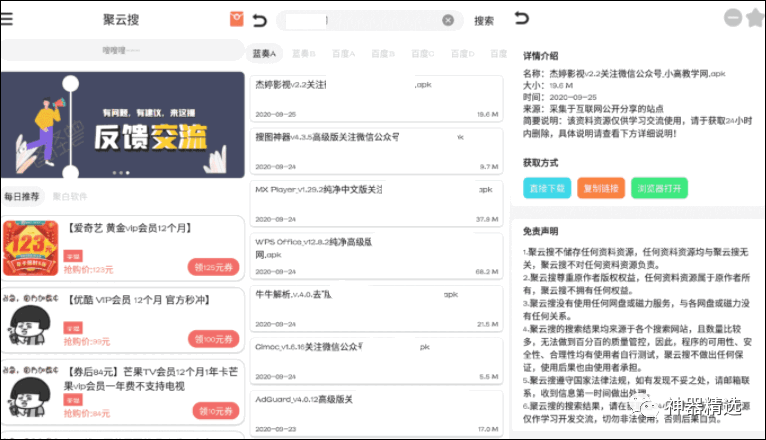Click the 聚云搜 app title
The image size is (766, 440).
tap(121, 20)
